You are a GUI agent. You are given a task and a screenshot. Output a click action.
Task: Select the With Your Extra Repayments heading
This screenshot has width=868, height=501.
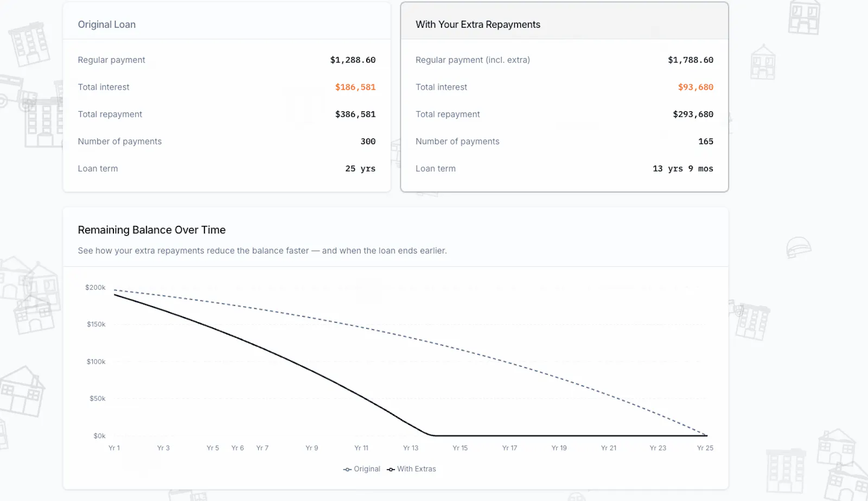point(478,24)
